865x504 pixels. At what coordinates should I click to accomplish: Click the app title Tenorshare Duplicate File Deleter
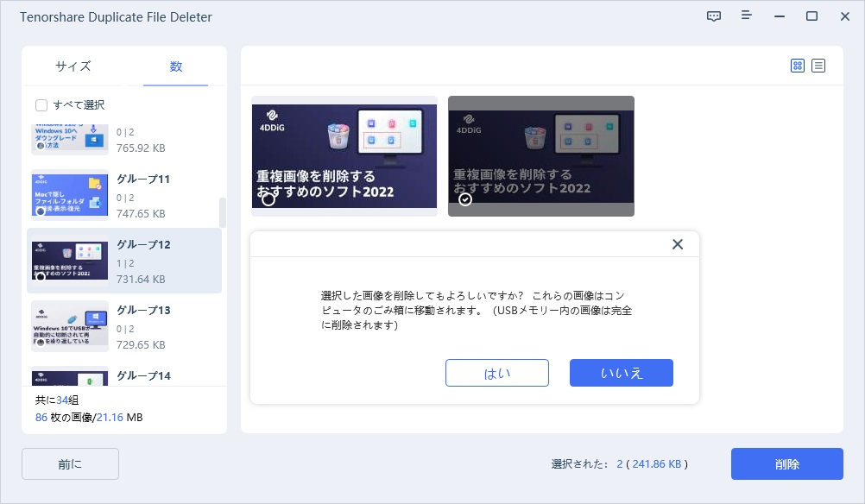point(116,17)
